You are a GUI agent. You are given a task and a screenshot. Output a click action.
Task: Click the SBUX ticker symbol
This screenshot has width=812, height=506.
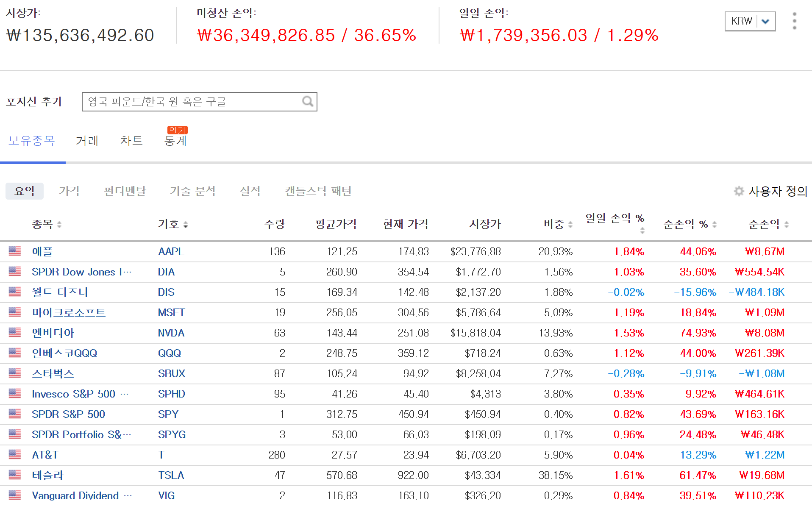[x=172, y=373]
